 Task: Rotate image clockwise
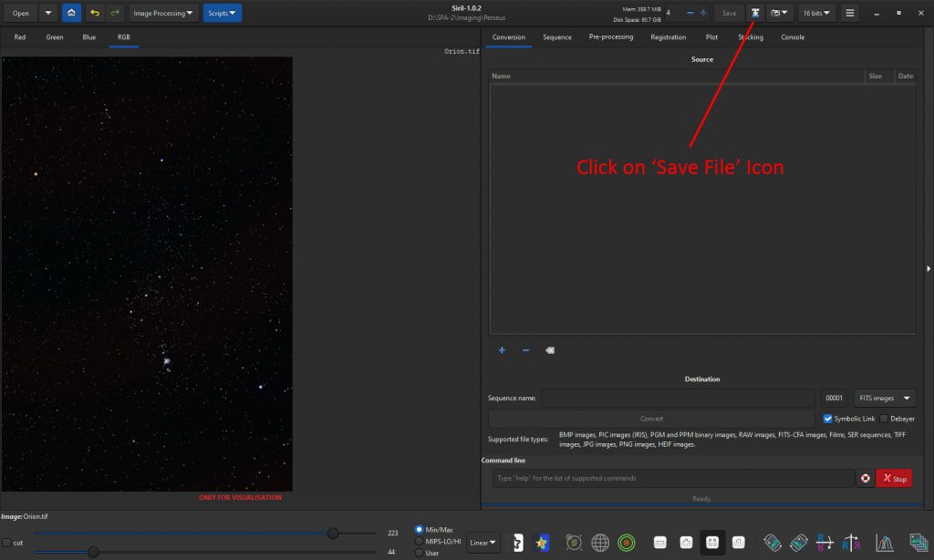798,542
